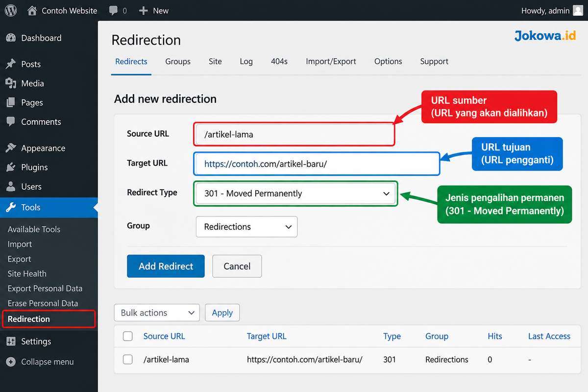This screenshot has width=588, height=392.
Task: Click the Appearance paintbrush icon
Action: [11, 148]
